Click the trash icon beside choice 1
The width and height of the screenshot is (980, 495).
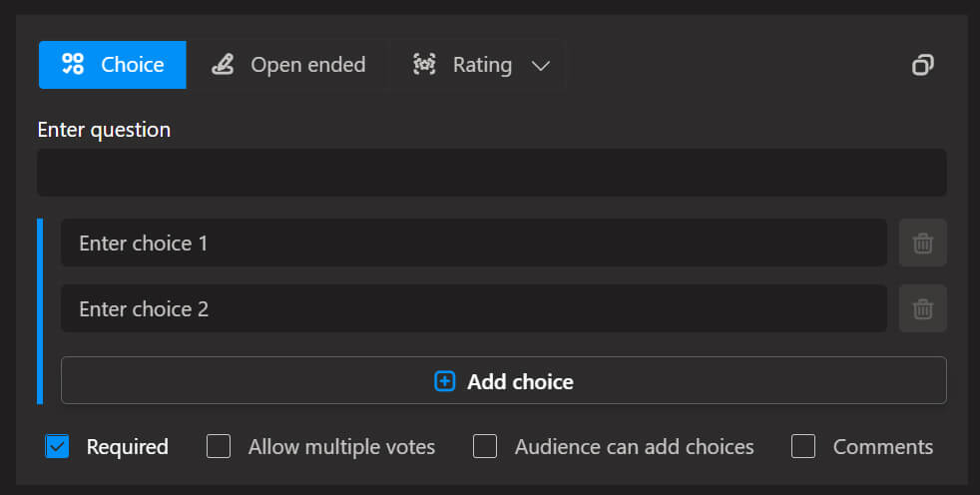pos(923,243)
